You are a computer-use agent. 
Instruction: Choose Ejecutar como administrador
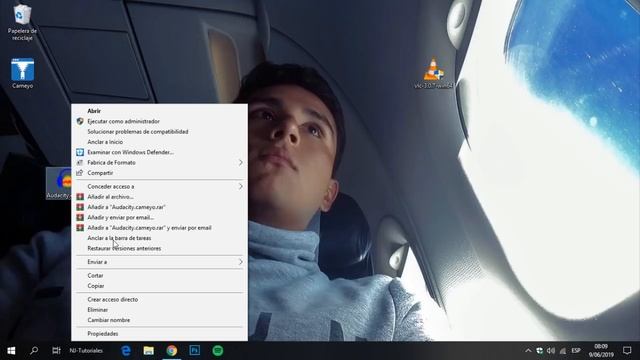(x=159, y=121)
